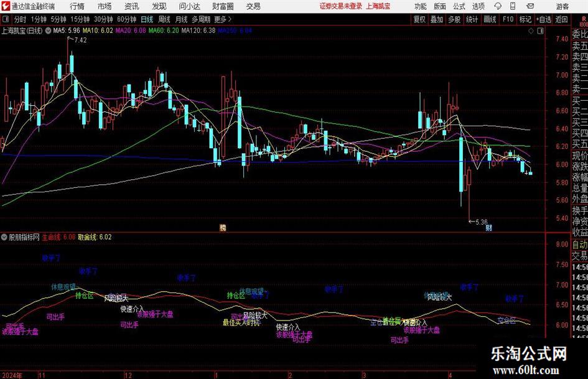The image size is (588, 379).
Task: Expand the 更多 periods chevron
Action: [230, 19]
